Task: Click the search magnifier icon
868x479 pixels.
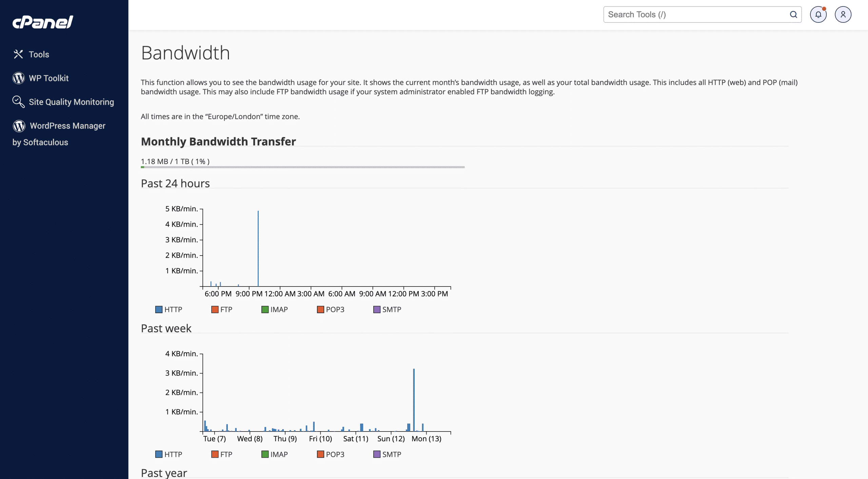Action: 793,15
